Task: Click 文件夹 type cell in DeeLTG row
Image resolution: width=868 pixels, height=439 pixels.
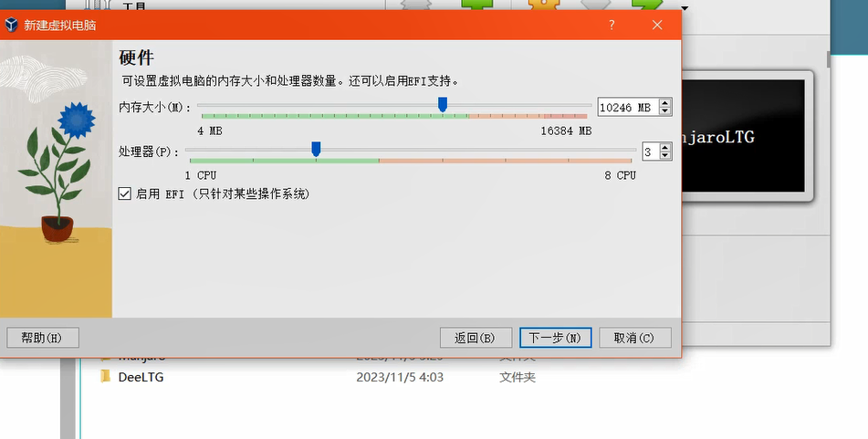Action: pos(517,377)
